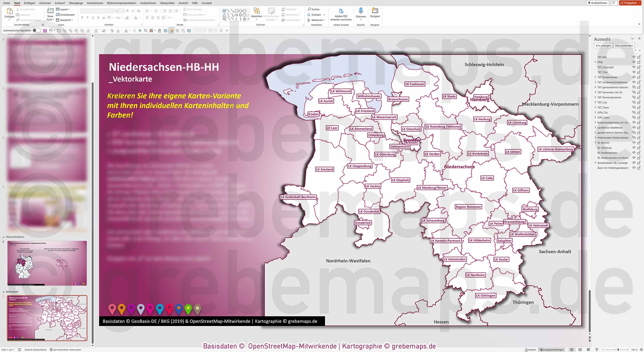Lock the PINS layer in the Auswahl pane
Screen dimensions: 644x352
tap(638, 62)
